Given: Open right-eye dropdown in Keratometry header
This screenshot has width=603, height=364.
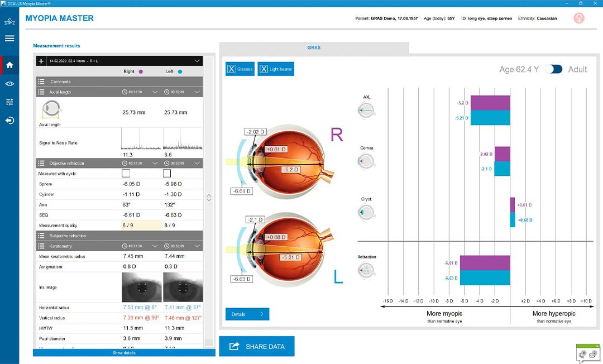Looking at the screenshot, I should click(155, 246).
